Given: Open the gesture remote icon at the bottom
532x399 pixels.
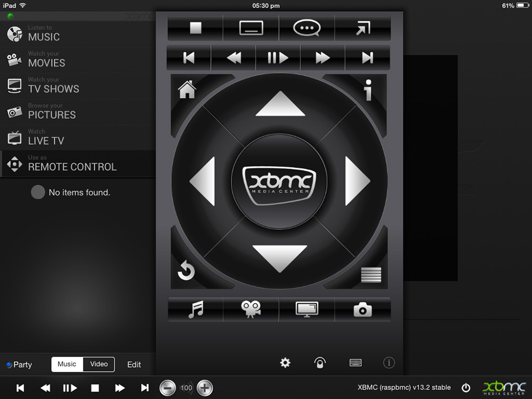Looking at the screenshot, I should [320, 363].
